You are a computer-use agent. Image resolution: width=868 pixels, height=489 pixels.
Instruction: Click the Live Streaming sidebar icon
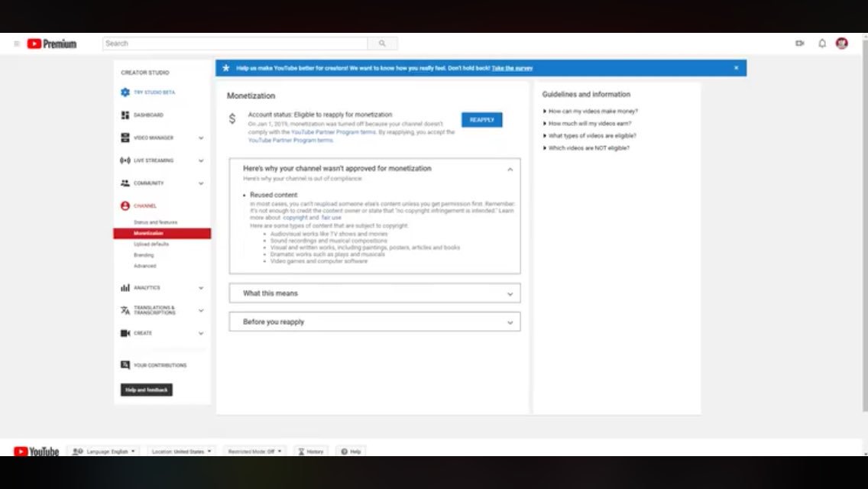pyautogui.click(x=125, y=160)
